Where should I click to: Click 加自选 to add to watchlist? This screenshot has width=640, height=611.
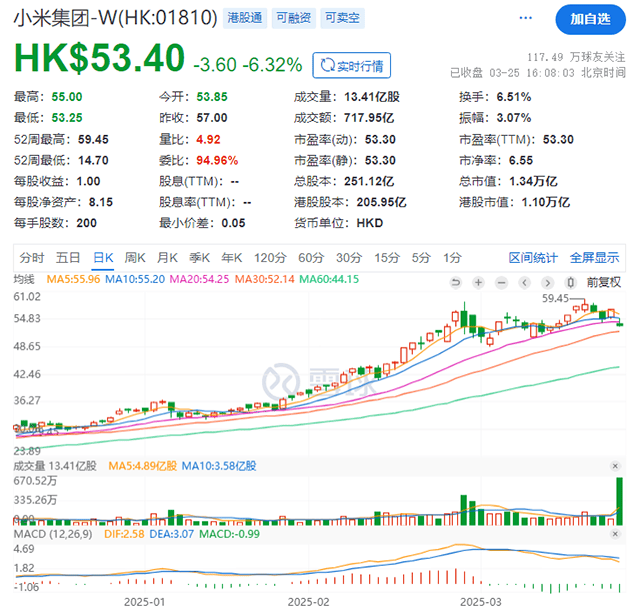coord(590,19)
